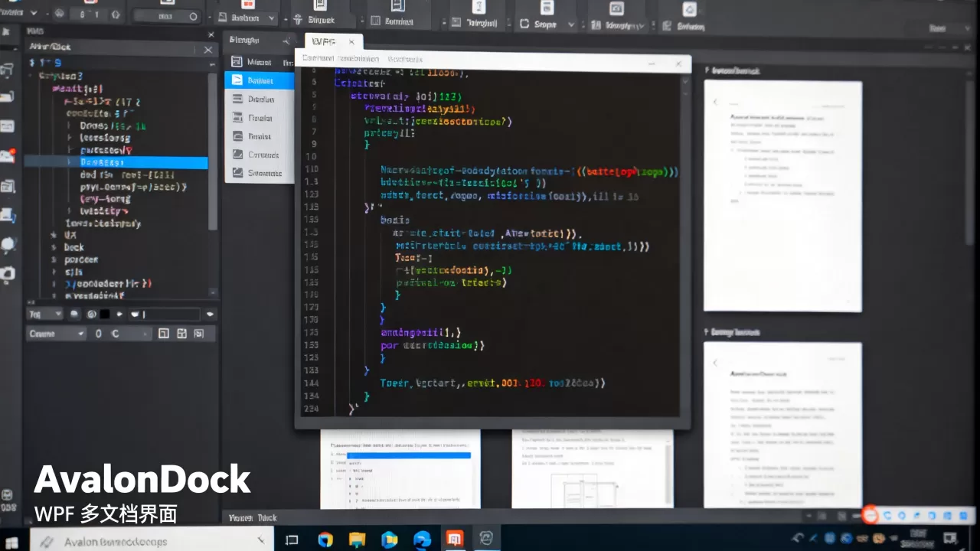Open the upper document preview in the right panel

pos(782,196)
